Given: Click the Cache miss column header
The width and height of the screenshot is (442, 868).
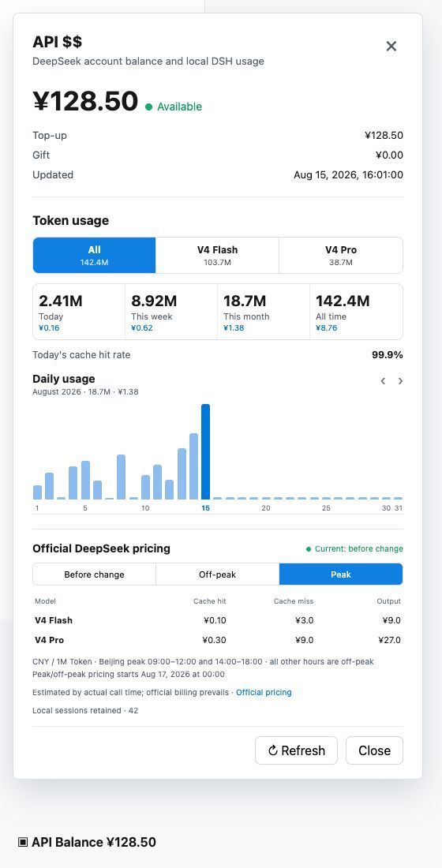Looking at the screenshot, I should 294,601.
